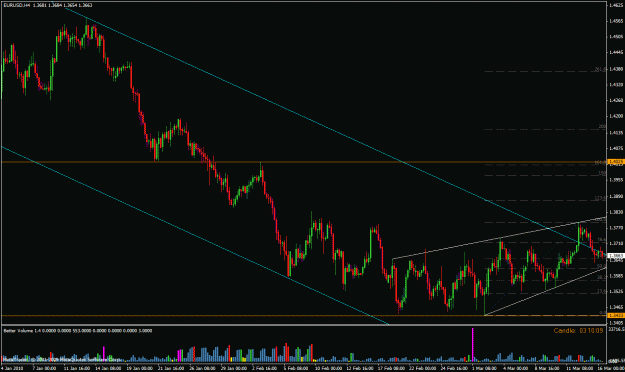The height and width of the screenshot is (372, 625).
Task: Click the 5 Feb 08:00 time label
Action: click(296, 368)
